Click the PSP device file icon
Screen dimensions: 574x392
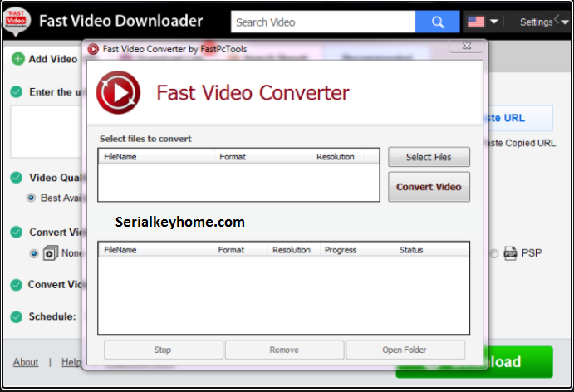coord(510,253)
